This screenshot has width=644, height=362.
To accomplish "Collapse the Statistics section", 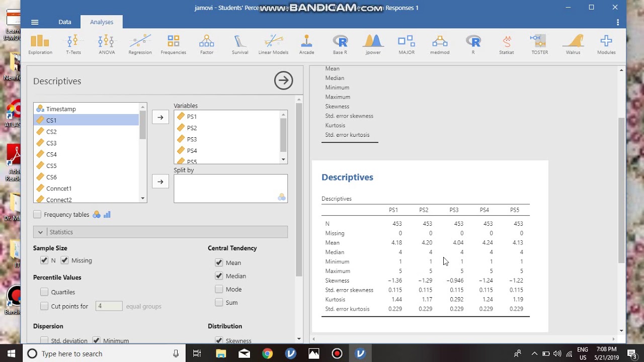I will click(40, 232).
